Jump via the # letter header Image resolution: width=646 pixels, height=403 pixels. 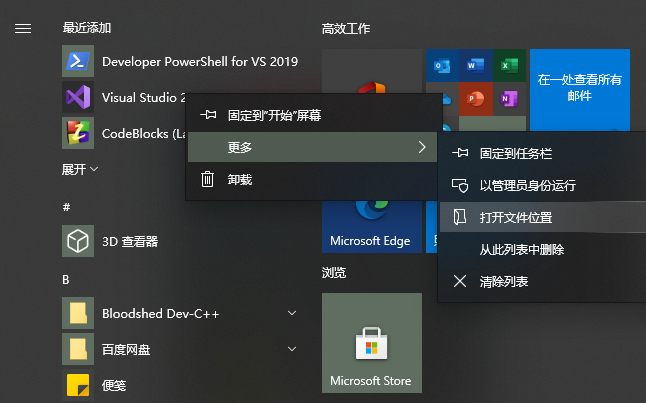pos(66,207)
